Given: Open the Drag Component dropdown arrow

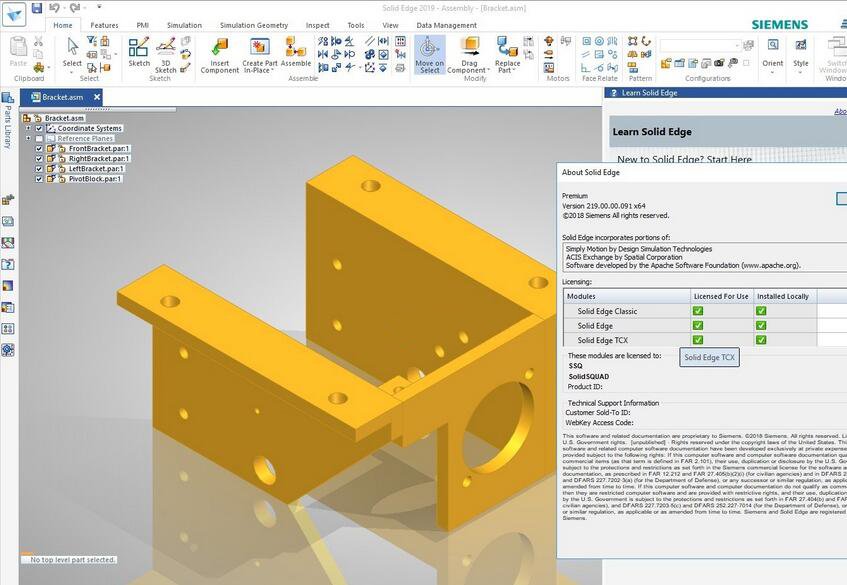Looking at the screenshot, I should pyautogui.click(x=488, y=71).
